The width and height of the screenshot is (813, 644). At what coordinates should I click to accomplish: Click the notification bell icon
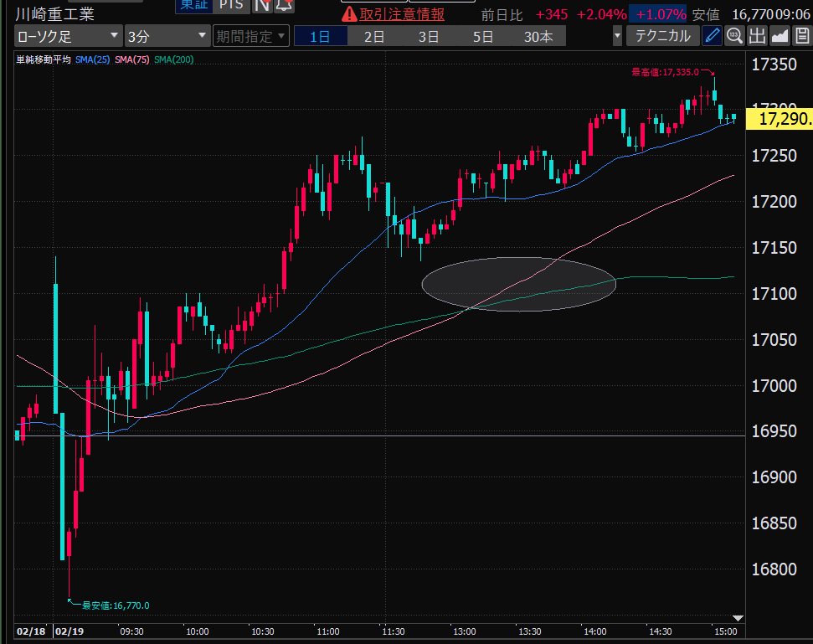[285, 5]
